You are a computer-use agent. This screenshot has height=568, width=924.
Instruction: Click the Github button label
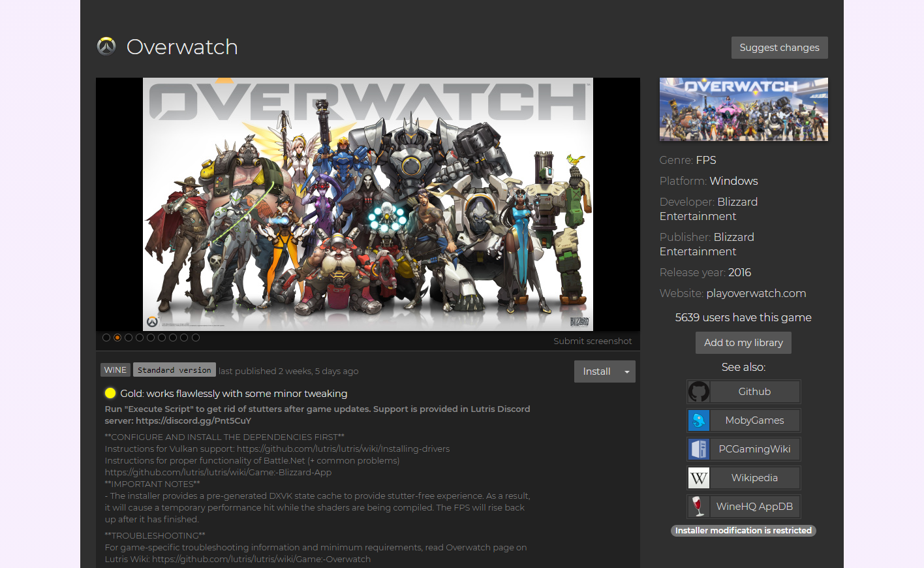point(754,392)
